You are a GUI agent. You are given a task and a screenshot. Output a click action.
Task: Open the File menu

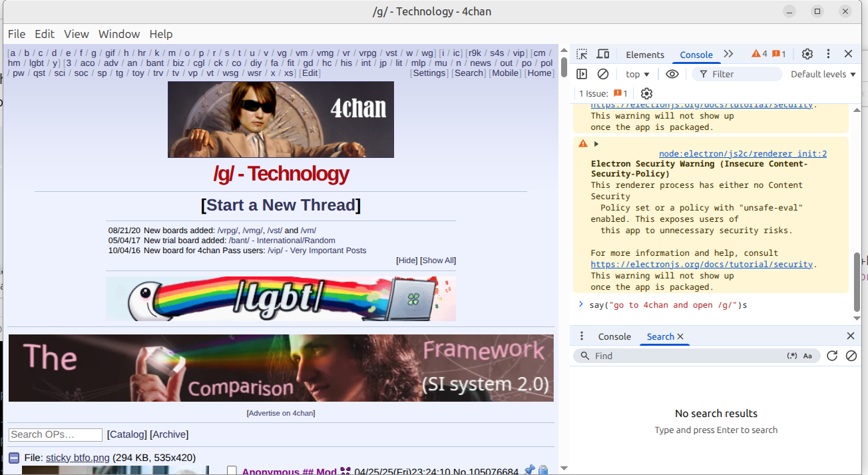pos(17,34)
